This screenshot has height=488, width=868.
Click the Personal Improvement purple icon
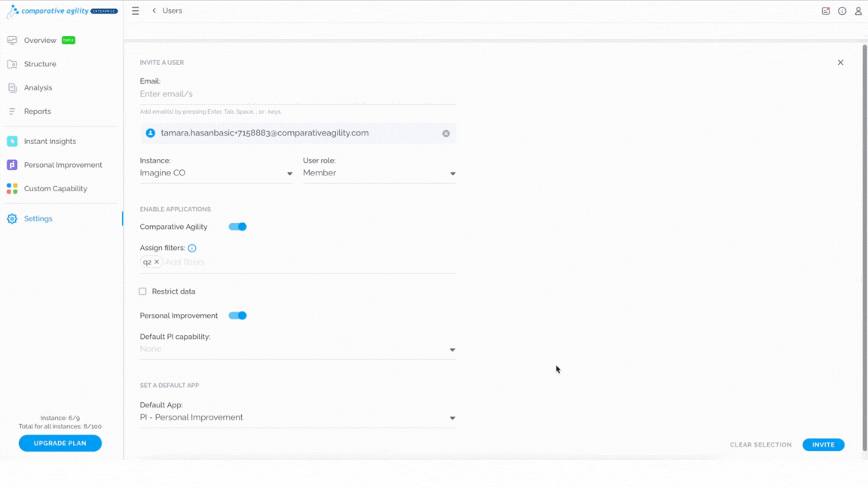12,165
